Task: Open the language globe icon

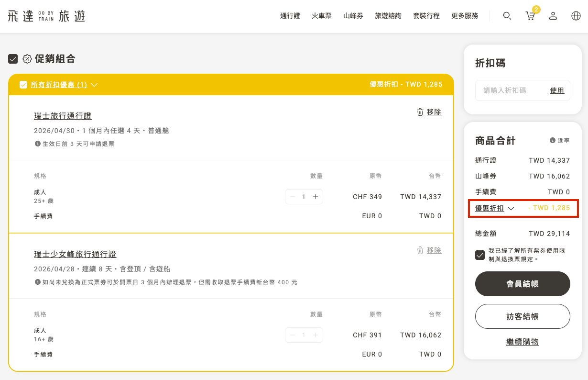Action: point(576,16)
